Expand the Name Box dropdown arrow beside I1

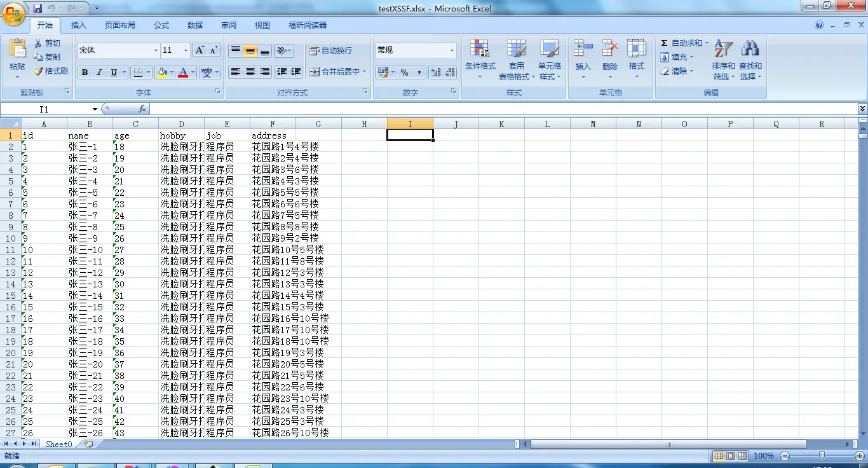pyautogui.click(x=95, y=109)
